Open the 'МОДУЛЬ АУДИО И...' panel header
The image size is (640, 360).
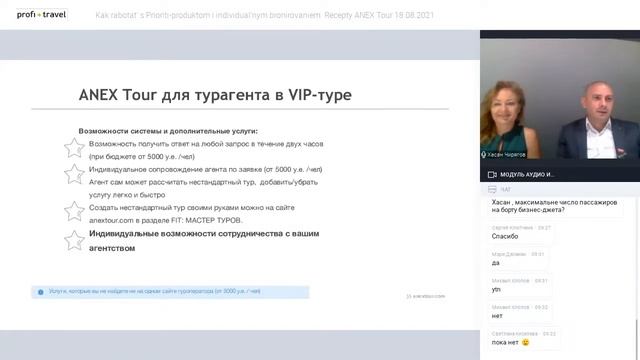[x=560, y=175]
